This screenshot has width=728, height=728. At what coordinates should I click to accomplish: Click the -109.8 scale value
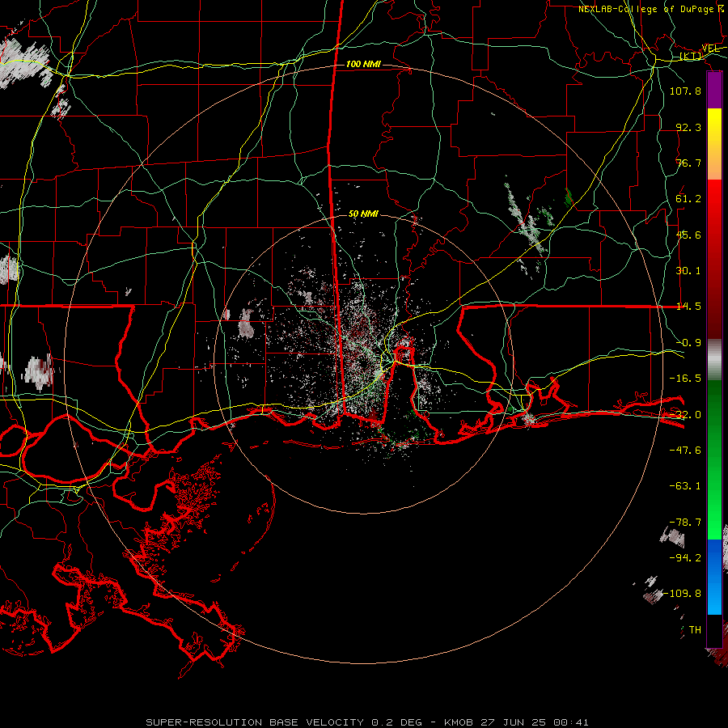click(683, 594)
